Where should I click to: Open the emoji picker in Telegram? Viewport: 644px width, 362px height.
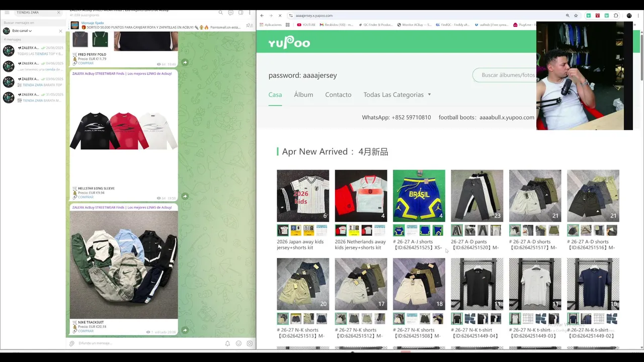pyautogui.click(x=238, y=343)
